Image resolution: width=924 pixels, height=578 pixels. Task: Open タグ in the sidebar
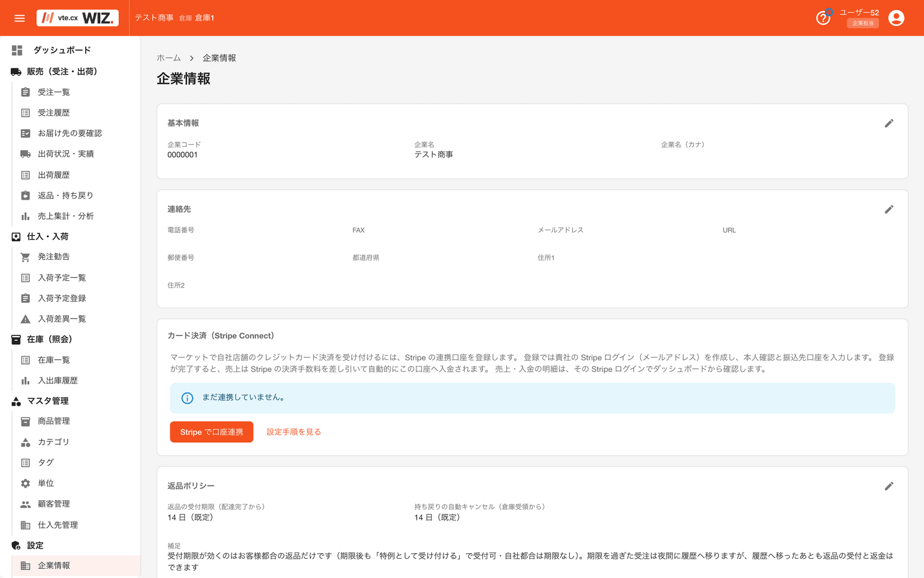(75, 462)
